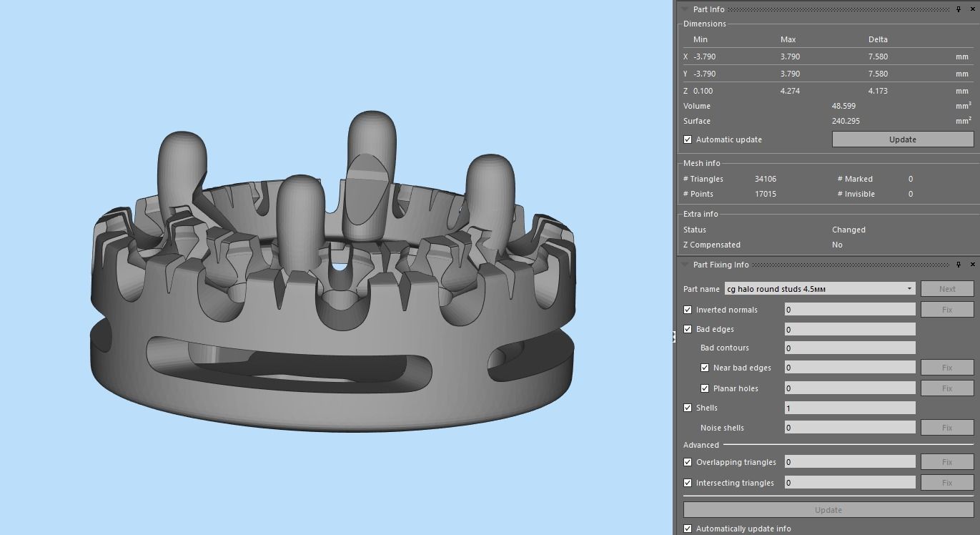Click the Next part button
980x535 pixels.
tap(947, 289)
